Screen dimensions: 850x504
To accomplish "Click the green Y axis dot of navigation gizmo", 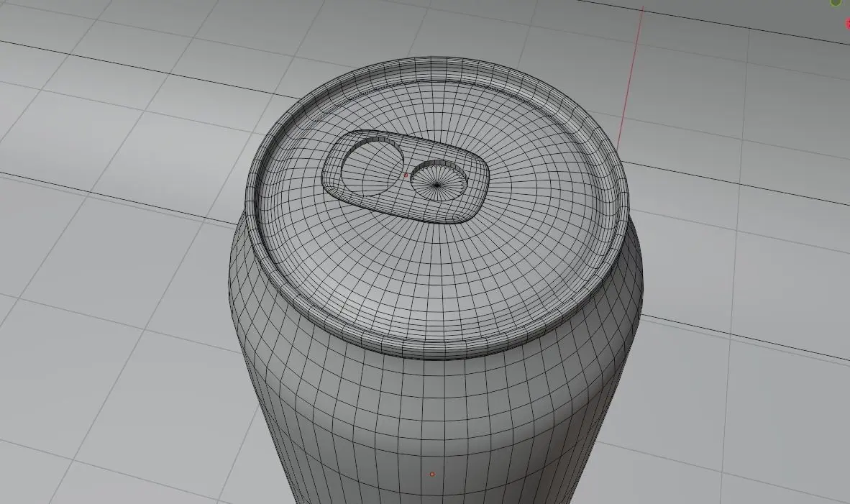I will (836, 2).
